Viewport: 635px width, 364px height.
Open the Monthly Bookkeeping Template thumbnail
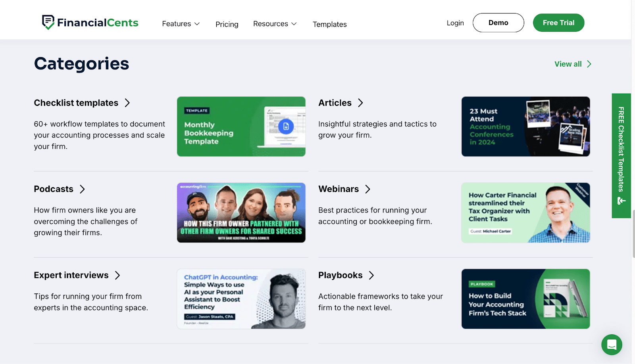pyautogui.click(x=241, y=126)
